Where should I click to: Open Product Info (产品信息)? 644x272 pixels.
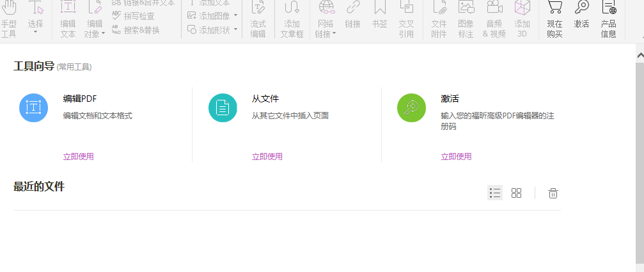[x=608, y=19]
